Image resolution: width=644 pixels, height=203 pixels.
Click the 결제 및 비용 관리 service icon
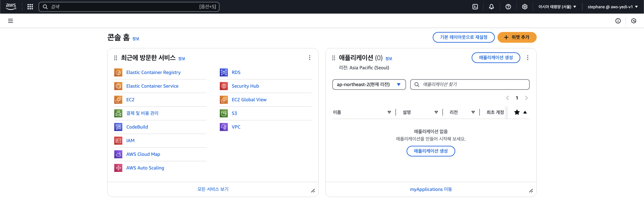118,113
